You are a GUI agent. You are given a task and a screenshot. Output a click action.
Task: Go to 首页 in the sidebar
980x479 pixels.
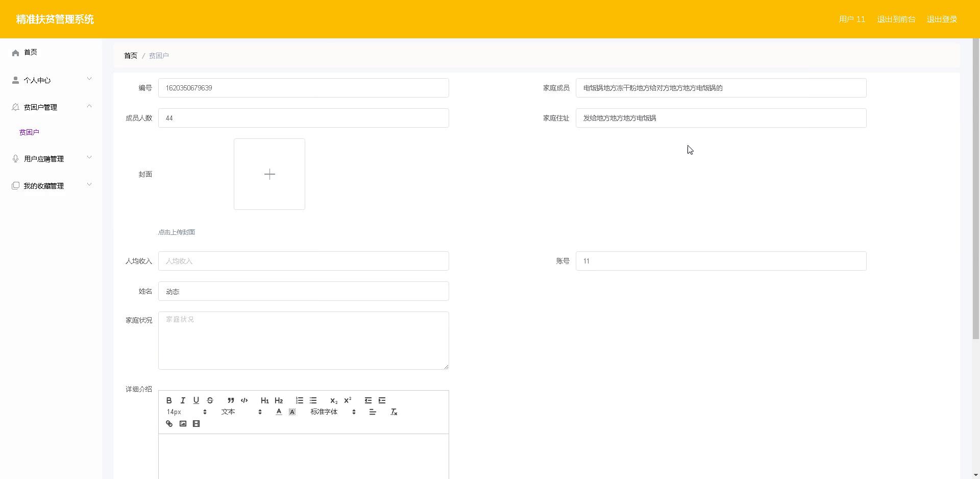pyautogui.click(x=30, y=52)
